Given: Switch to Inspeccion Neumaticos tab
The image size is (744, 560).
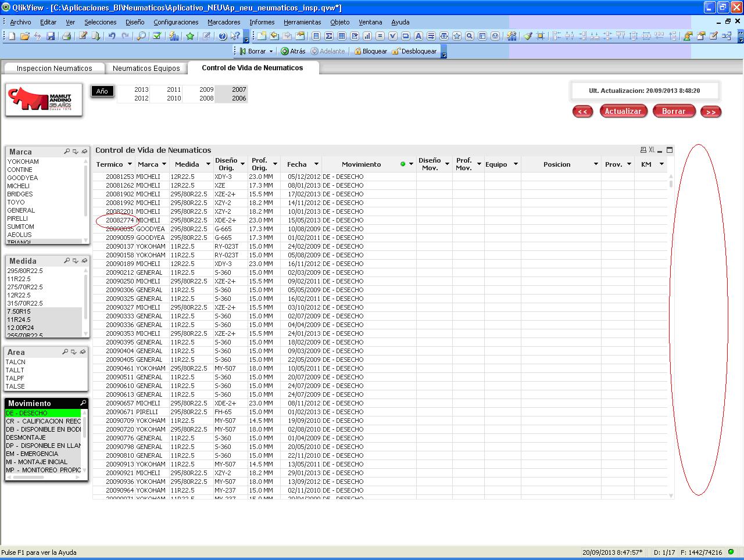Looking at the screenshot, I should 54,68.
